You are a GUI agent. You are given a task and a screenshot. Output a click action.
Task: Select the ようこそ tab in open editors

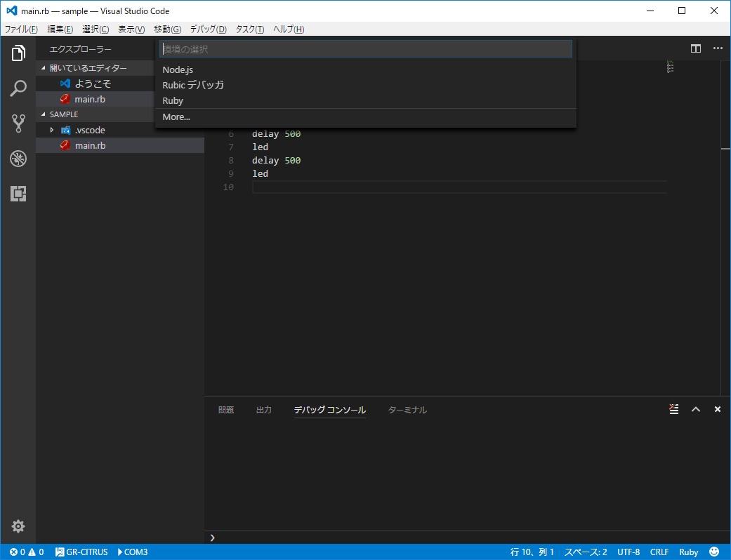coord(95,84)
